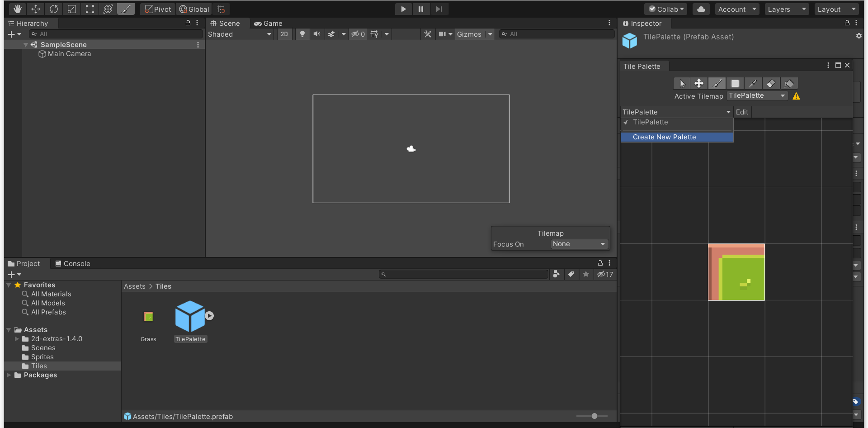Choose the Picker tool in Tile Palette

coord(753,83)
